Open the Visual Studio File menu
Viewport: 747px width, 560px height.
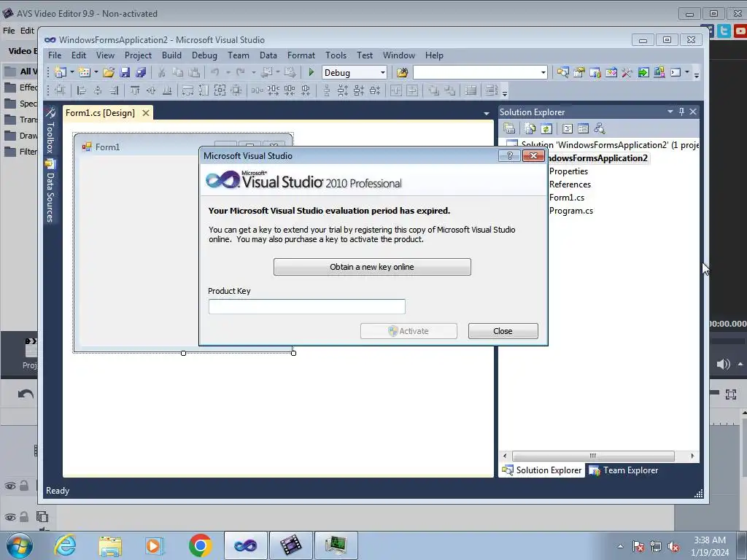[x=55, y=55]
